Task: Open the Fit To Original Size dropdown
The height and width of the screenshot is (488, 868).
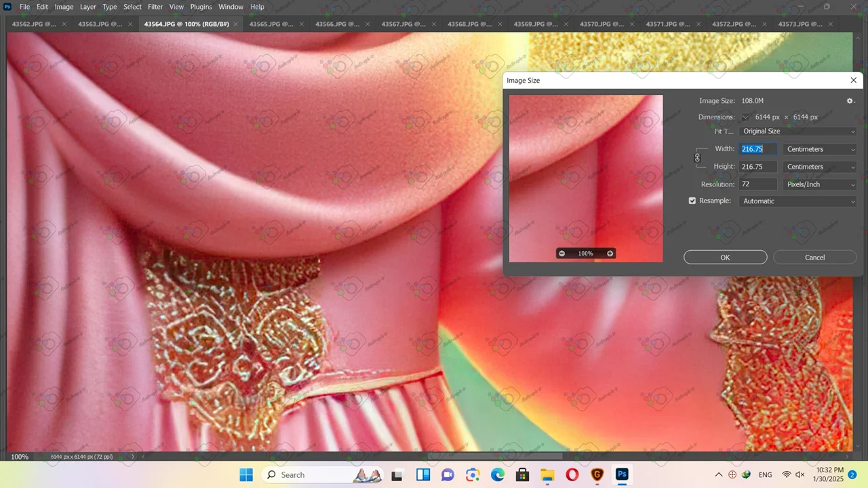Action: pos(798,131)
